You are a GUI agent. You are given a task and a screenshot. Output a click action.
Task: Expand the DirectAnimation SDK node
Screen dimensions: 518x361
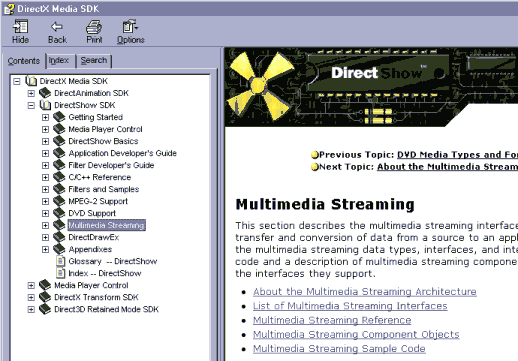(x=31, y=93)
